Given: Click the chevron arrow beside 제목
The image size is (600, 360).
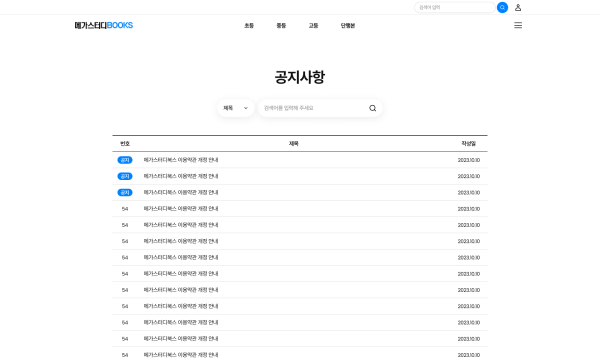Looking at the screenshot, I should (x=246, y=108).
